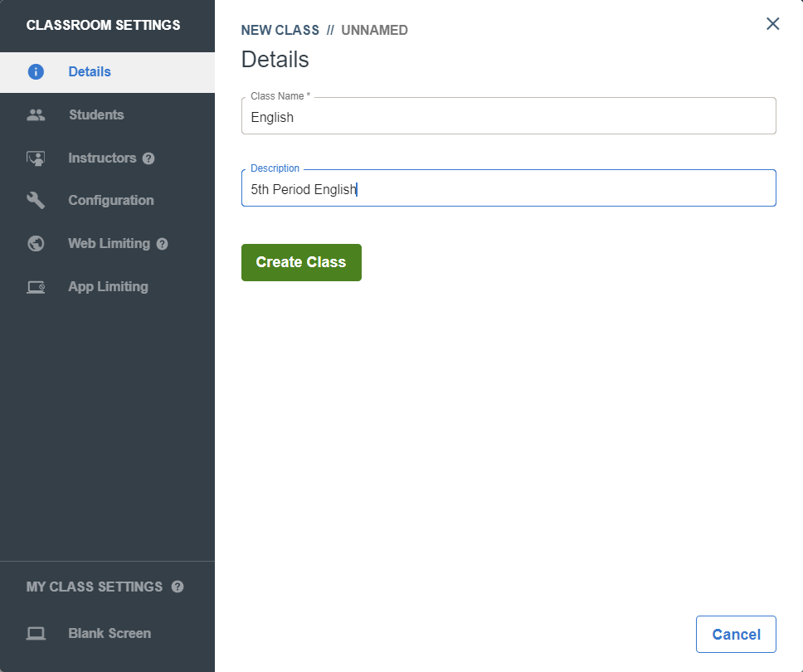Click the Cancel button
803x672 pixels.
pos(736,634)
